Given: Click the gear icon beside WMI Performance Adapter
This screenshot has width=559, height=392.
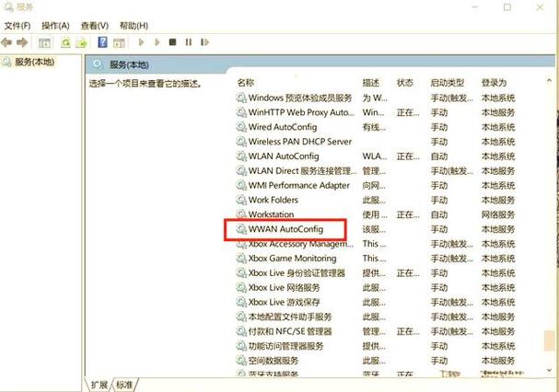Looking at the screenshot, I should click(241, 185).
